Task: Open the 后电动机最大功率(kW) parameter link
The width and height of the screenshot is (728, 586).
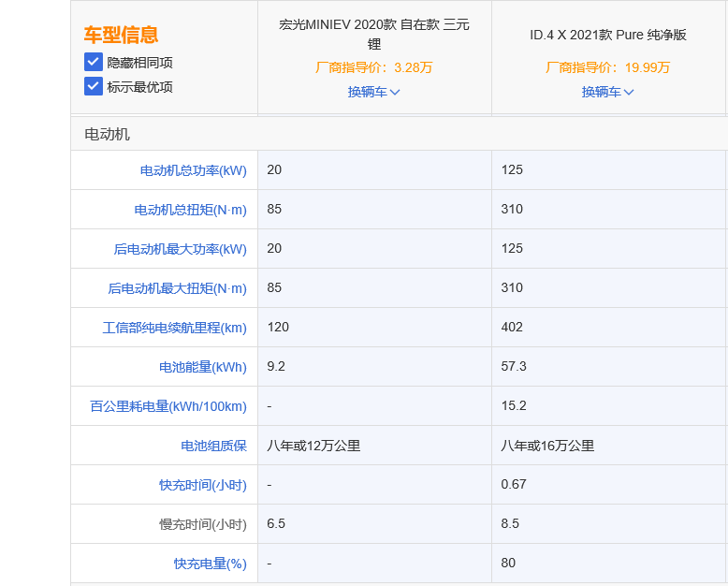Action: click(x=181, y=249)
